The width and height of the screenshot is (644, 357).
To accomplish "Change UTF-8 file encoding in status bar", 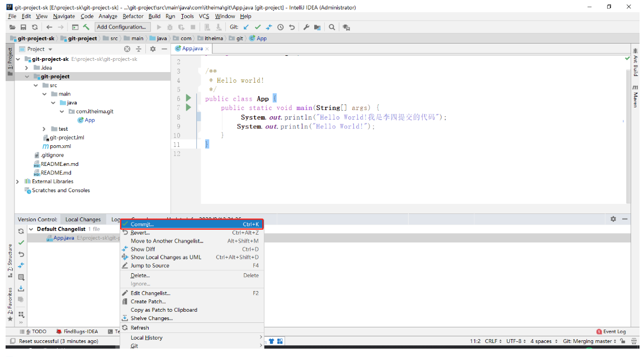I will (515, 341).
